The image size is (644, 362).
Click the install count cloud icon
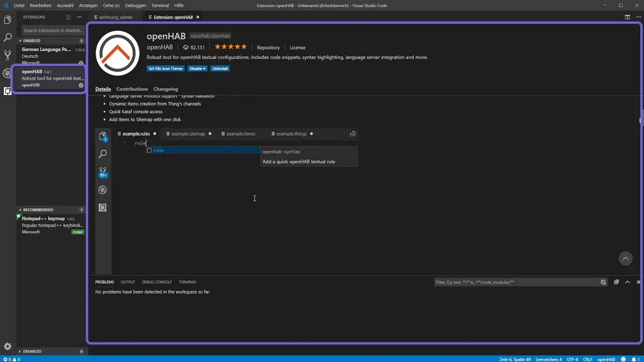click(x=186, y=47)
